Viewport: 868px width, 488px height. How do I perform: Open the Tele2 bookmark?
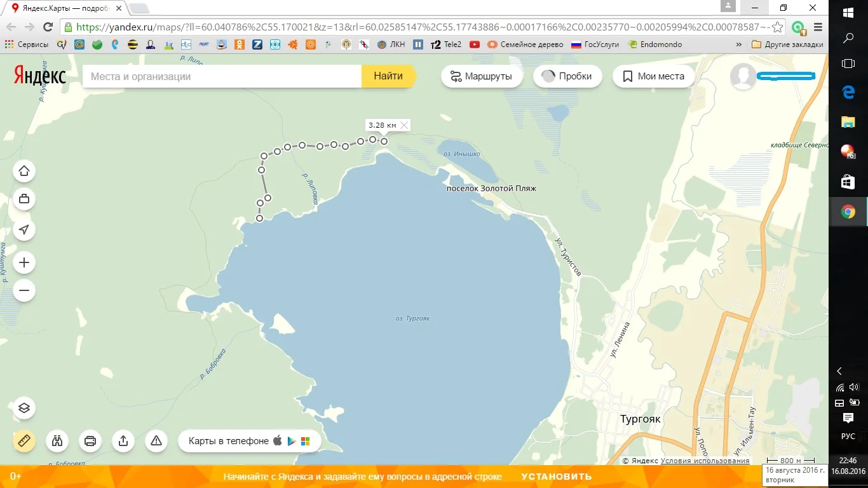tap(446, 44)
